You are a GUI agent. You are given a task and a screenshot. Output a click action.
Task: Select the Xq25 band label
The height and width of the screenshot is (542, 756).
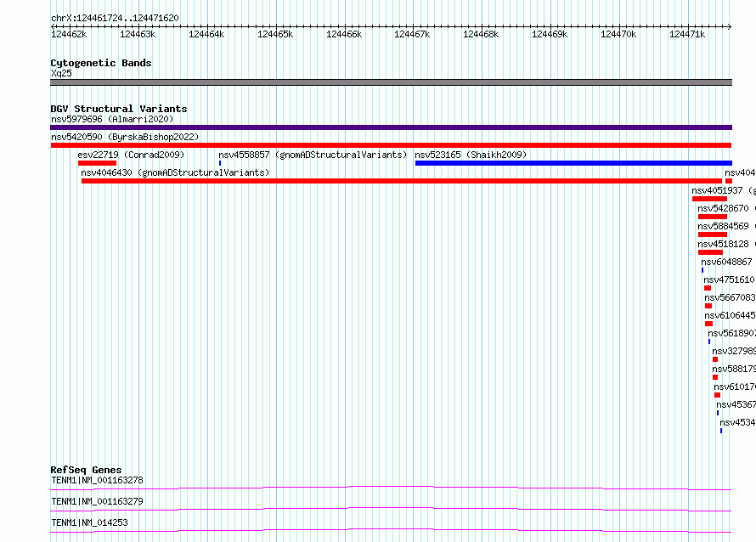(x=61, y=73)
